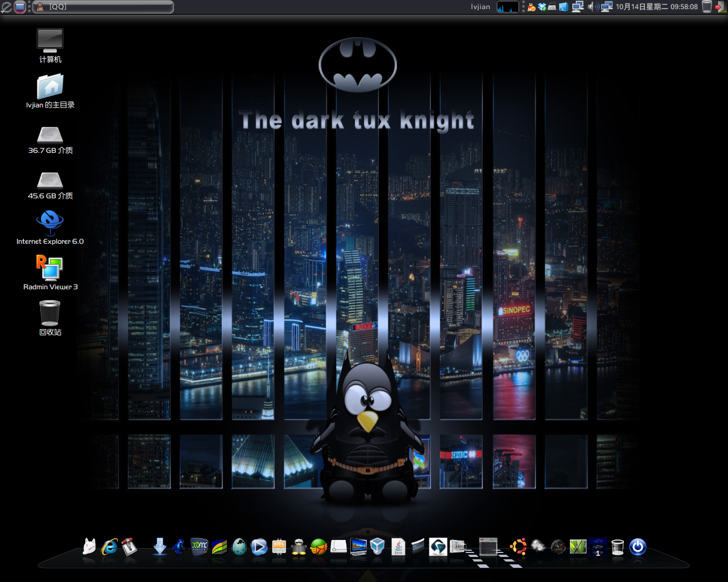This screenshot has height=582, width=728.
Task: Open the stamp tool dock icon
Action: pyautogui.click(x=130, y=547)
